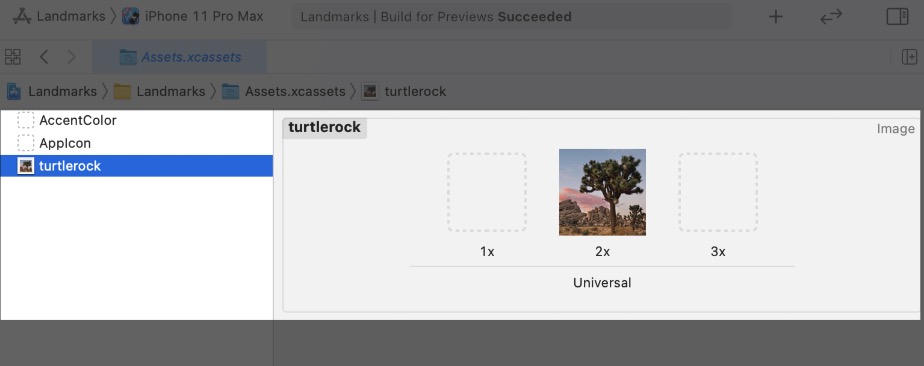Click the empty 1x image well

487,192
